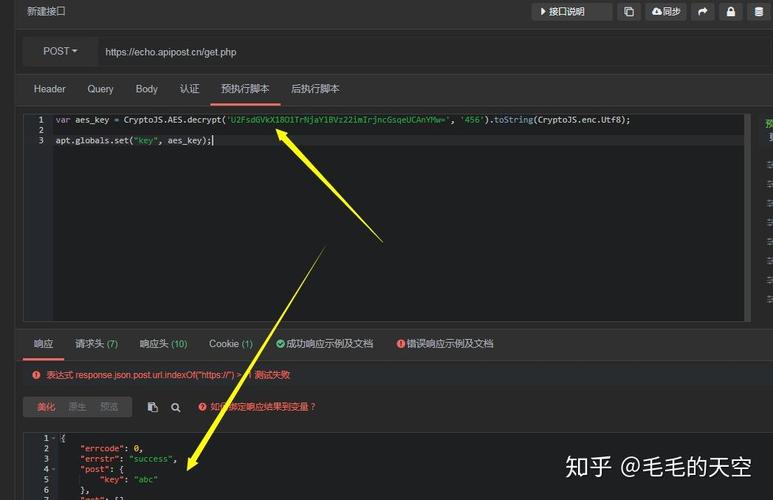773x500 pixels.
Task: Open the 接口说明 dropdown button
Action: click(x=571, y=11)
